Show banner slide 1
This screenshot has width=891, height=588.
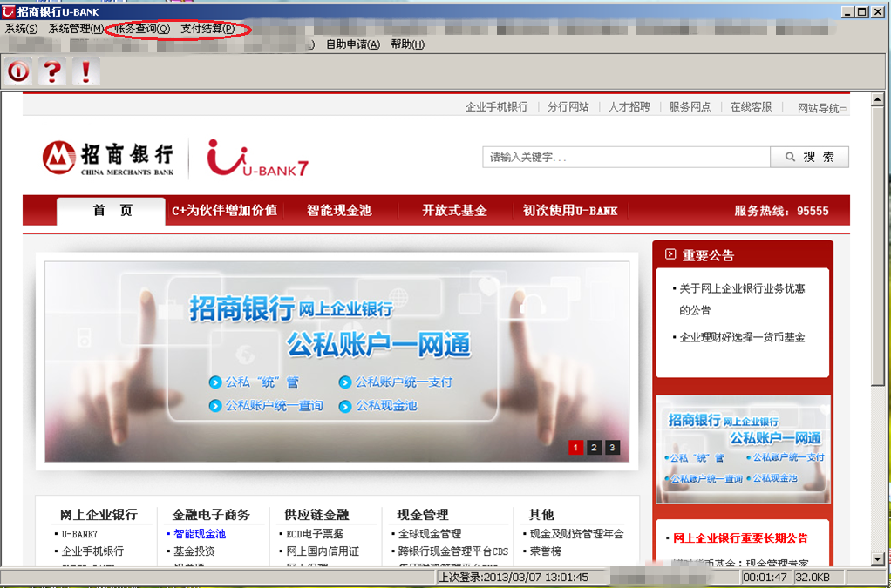(575, 447)
